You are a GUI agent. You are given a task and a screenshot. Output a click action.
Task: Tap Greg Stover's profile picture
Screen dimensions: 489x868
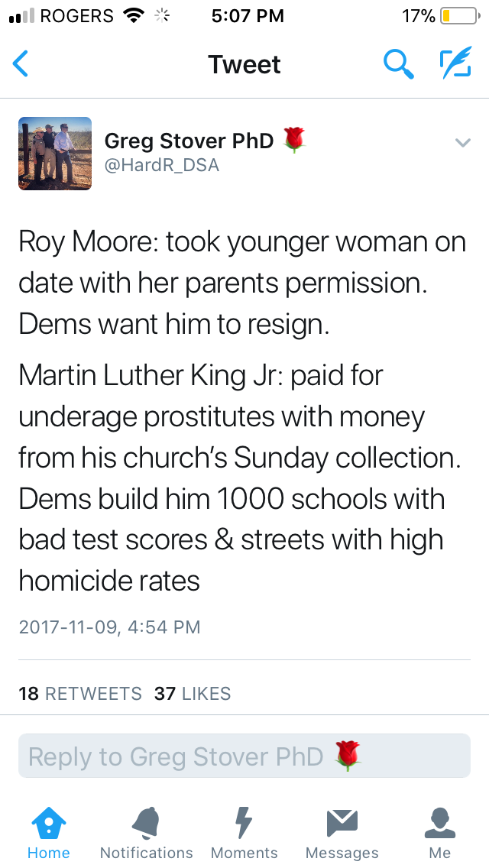click(55, 153)
